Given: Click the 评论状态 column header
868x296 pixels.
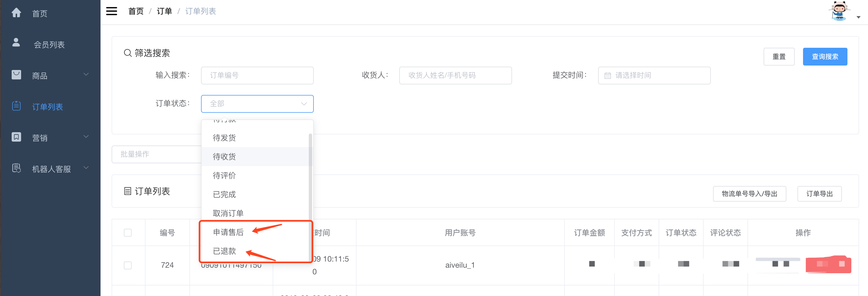Looking at the screenshot, I should [726, 233].
